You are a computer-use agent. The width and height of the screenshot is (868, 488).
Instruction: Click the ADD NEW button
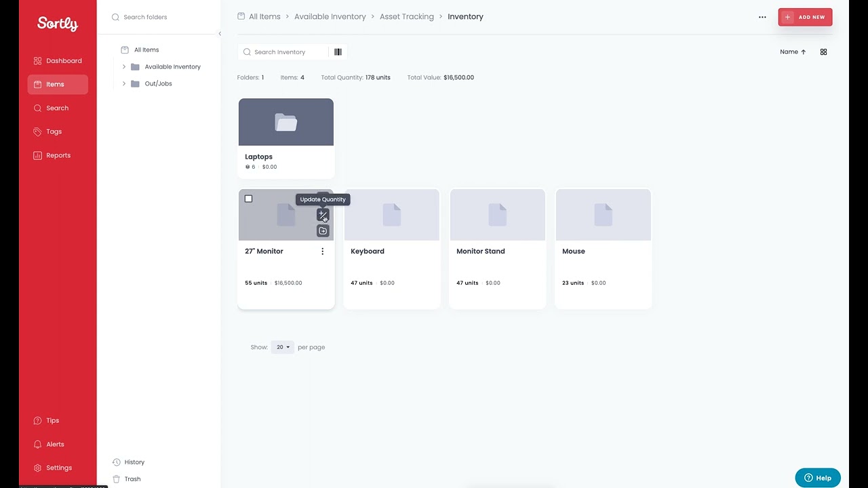click(805, 17)
